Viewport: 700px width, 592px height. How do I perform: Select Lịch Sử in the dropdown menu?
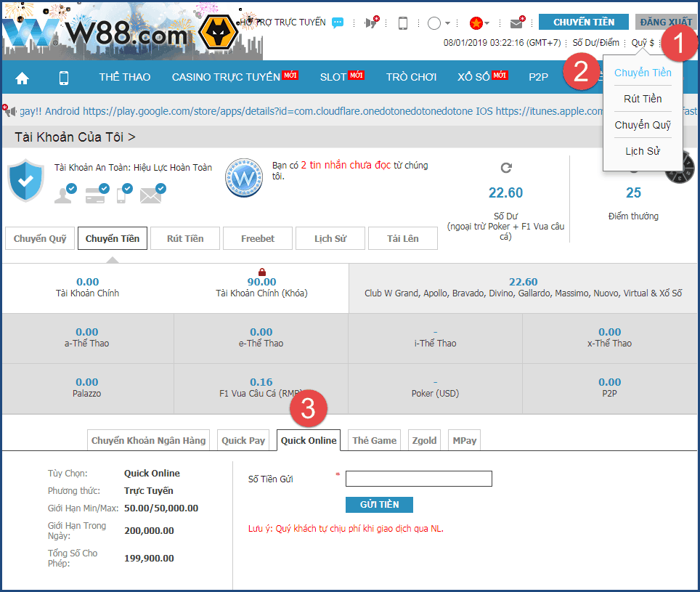[643, 151]
